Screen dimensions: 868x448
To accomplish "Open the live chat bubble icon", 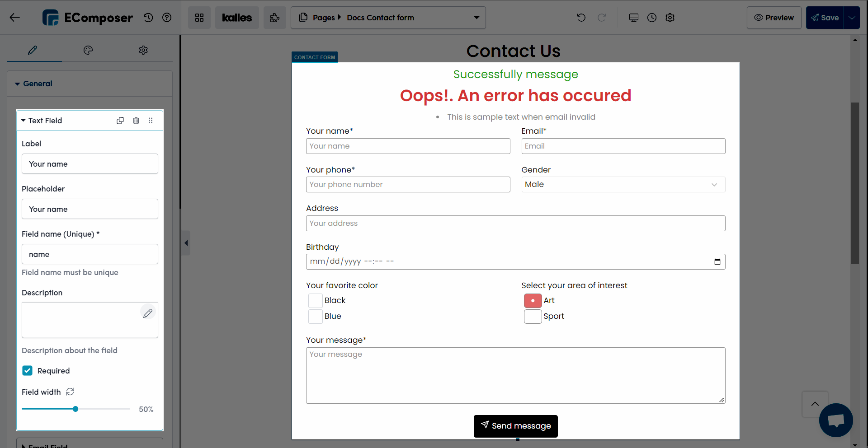I will pyautogui.click(x=836, y=420).
